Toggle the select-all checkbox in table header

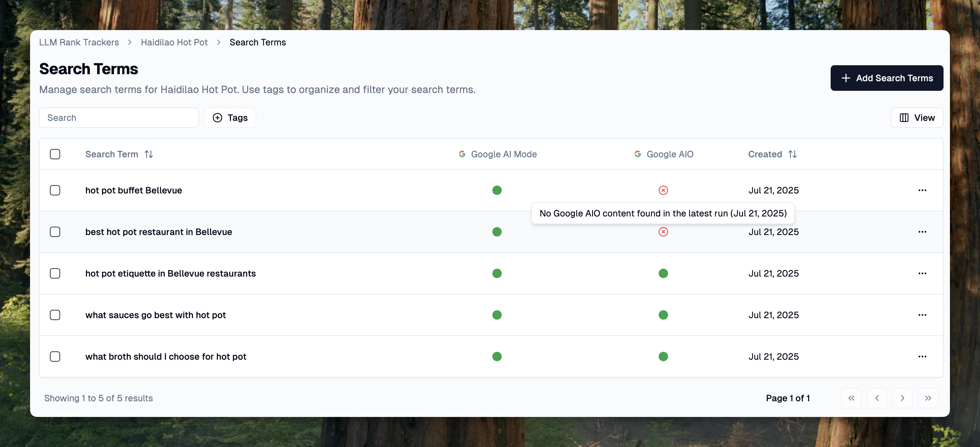pyautogui.click(x=55, y=154)
